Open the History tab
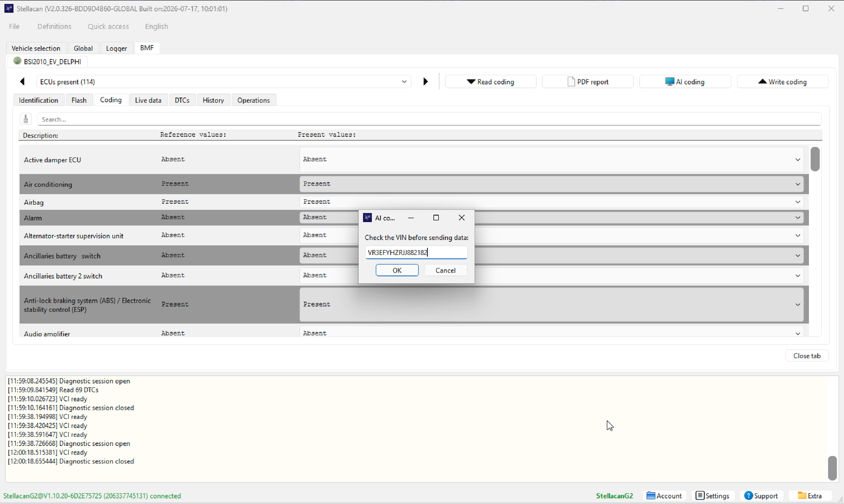Screen dimensions: 844x504 click(x=213, y=100)
